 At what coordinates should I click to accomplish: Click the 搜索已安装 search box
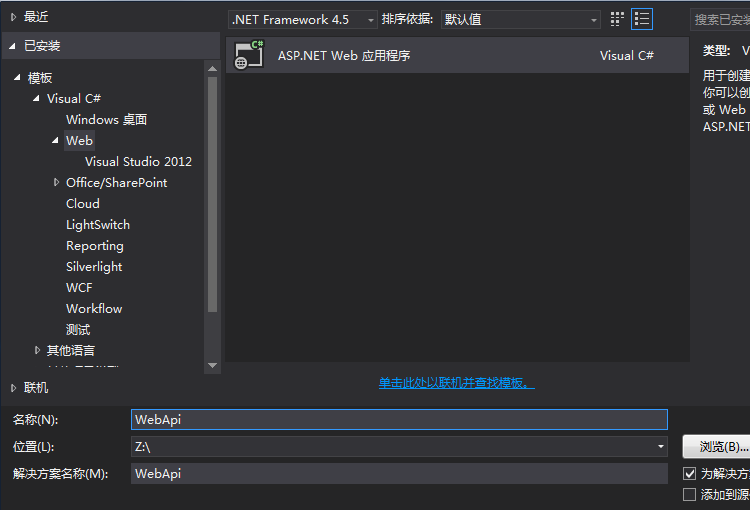coord(720,20)
